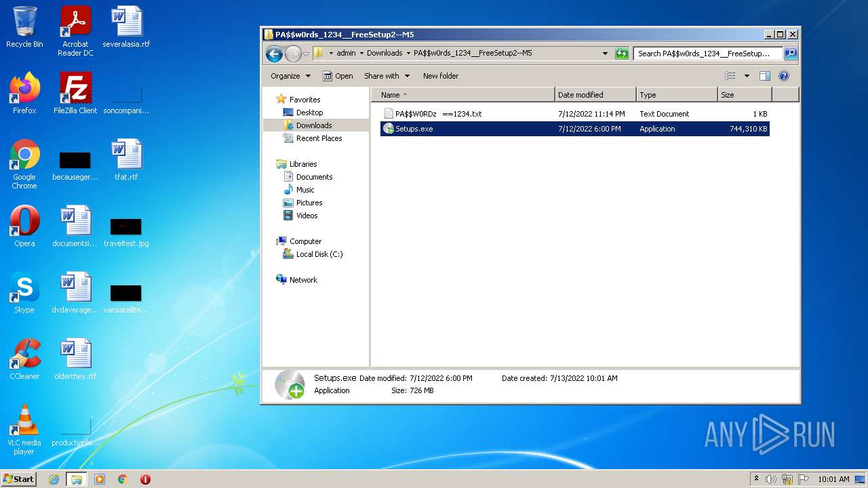868x488 pixels.
Task: Click the search magnifier icon
Action: pos(790,54)
